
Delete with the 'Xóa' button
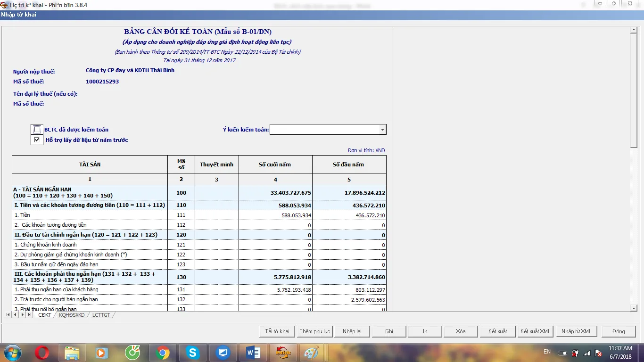461,331
